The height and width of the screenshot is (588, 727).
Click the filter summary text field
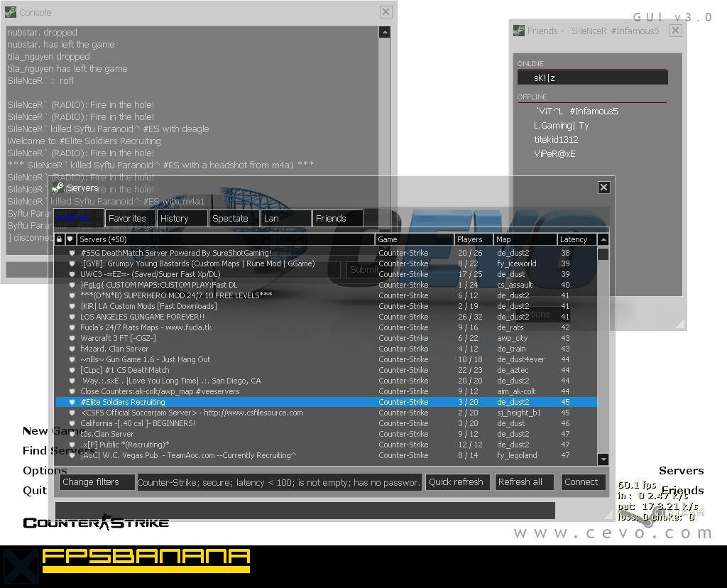coord(279,482)
